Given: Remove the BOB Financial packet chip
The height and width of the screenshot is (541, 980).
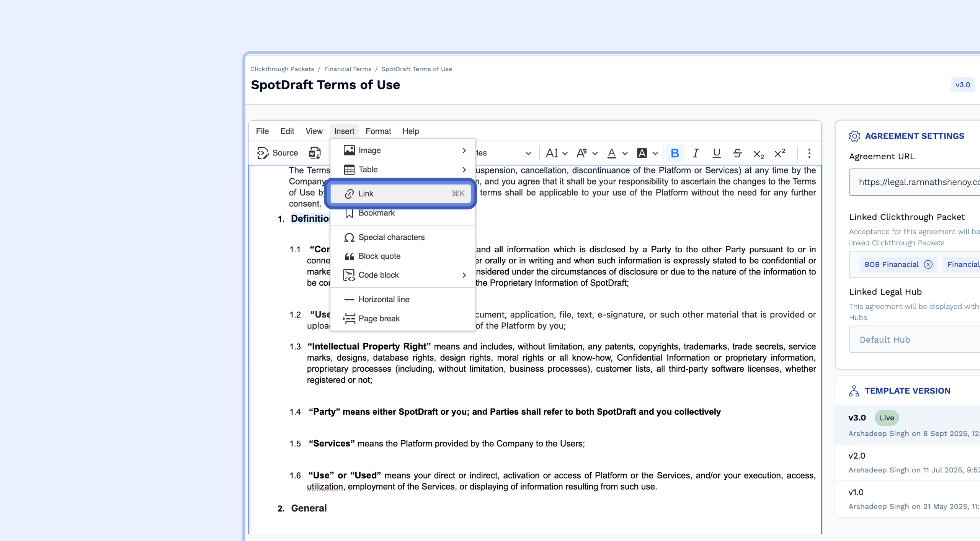Looking at the screenshot, I should point(928,264).
